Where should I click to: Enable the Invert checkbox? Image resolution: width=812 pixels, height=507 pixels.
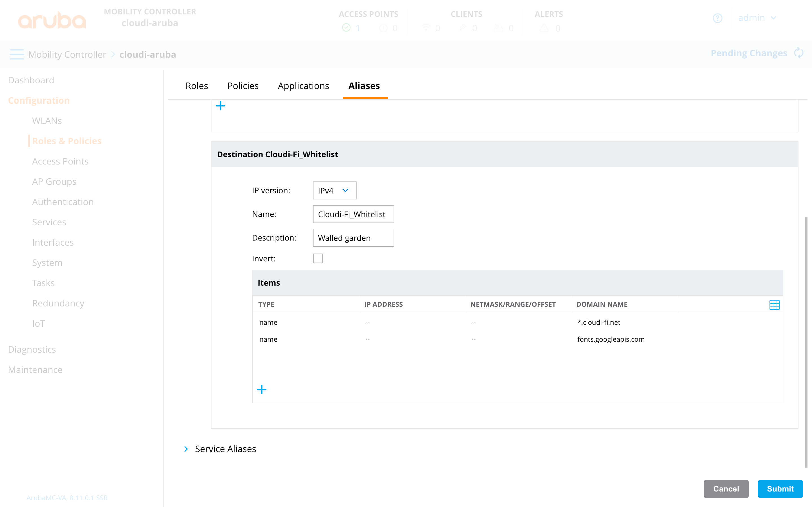coord(317,258)
